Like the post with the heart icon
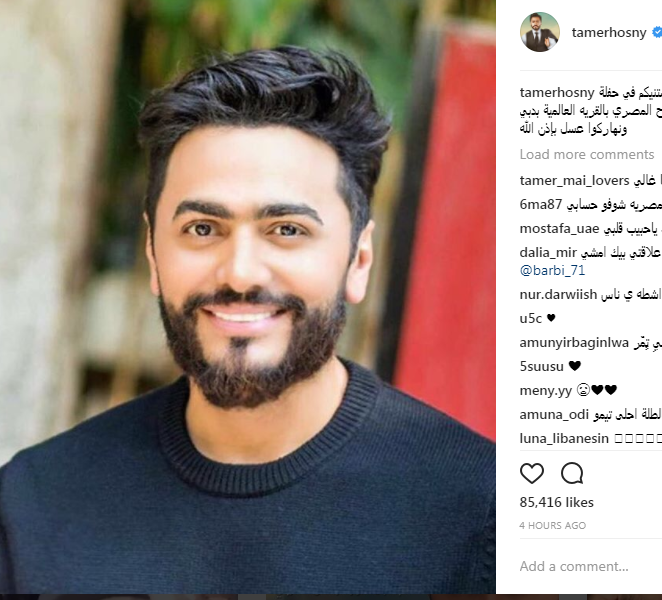 click(x=532, y=473)
